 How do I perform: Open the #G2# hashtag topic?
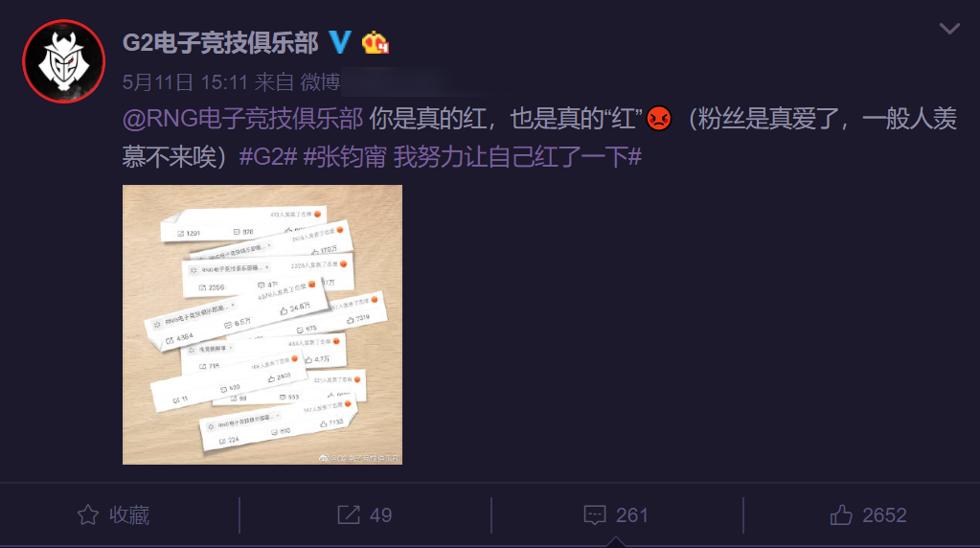[x=268, y=156]
